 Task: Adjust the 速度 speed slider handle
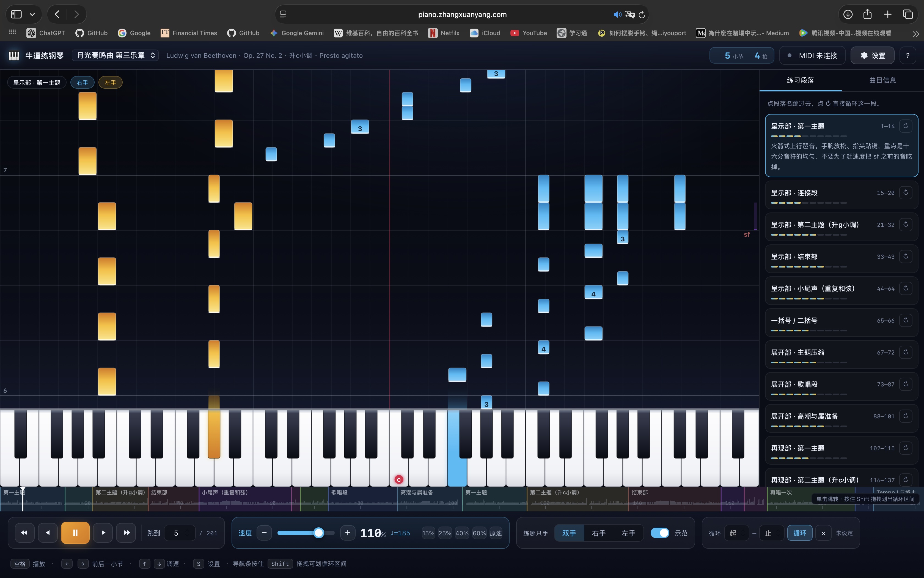318,533
